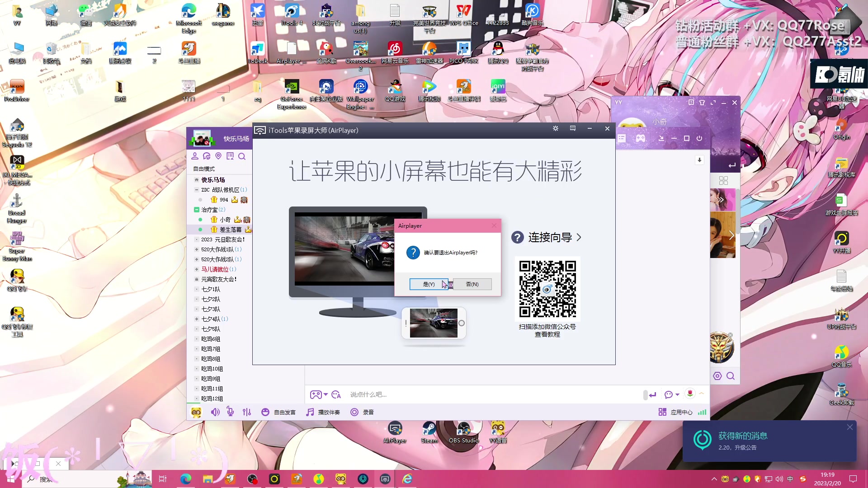This screenshot has height=488, width=868.
Task: Click the gamepad icon in YY channel header
Action: [641, 138]
